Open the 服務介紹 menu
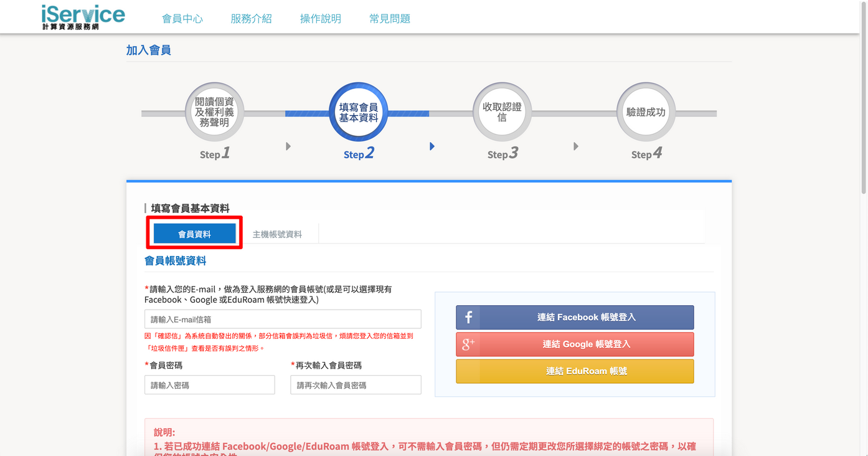 (252, 18)
